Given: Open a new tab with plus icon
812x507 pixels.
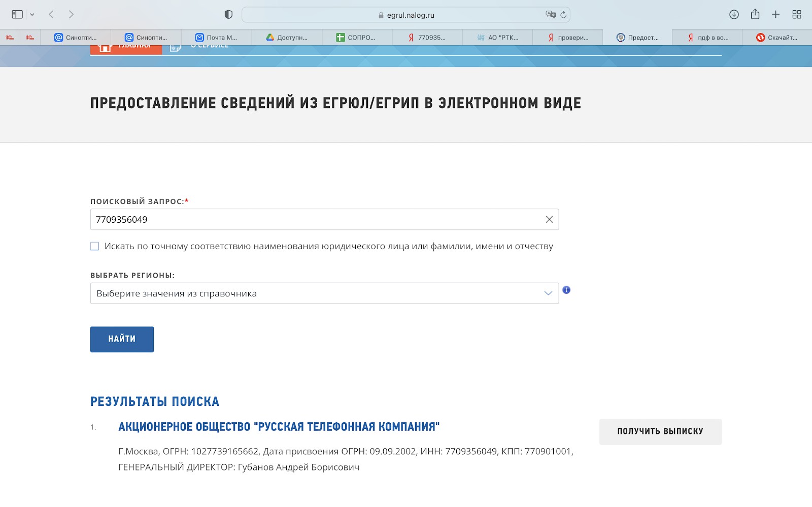Looking at the screenshot, I should [775, 14].
